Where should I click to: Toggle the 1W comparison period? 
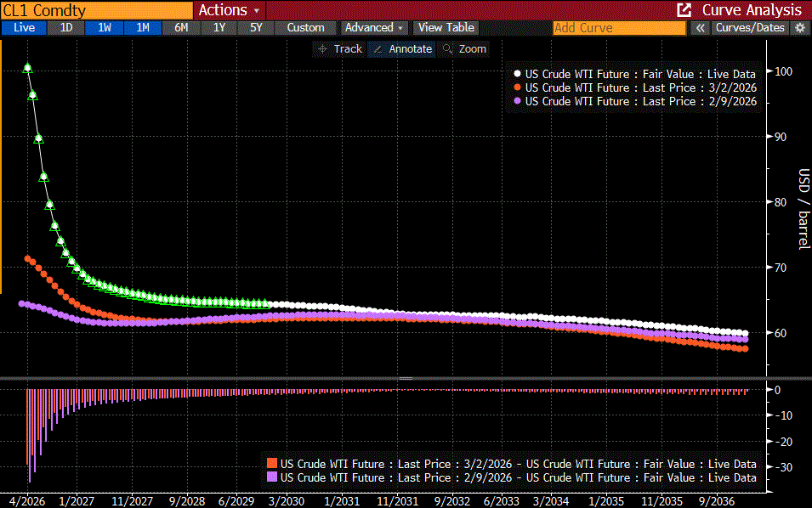tap(105, 27)
